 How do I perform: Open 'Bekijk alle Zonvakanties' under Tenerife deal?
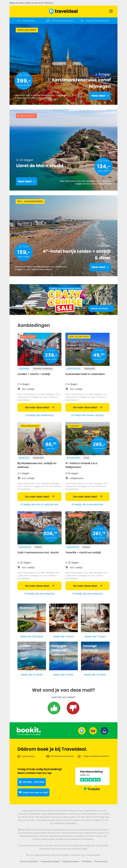(x=87, y=594)
